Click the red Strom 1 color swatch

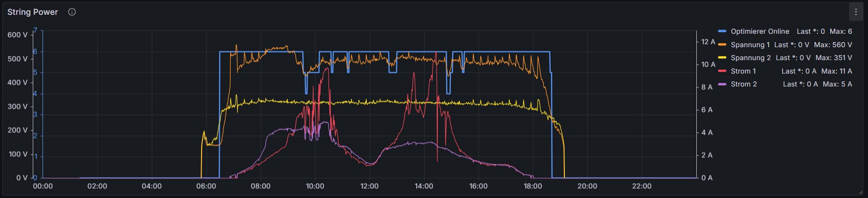pos(722,71)
